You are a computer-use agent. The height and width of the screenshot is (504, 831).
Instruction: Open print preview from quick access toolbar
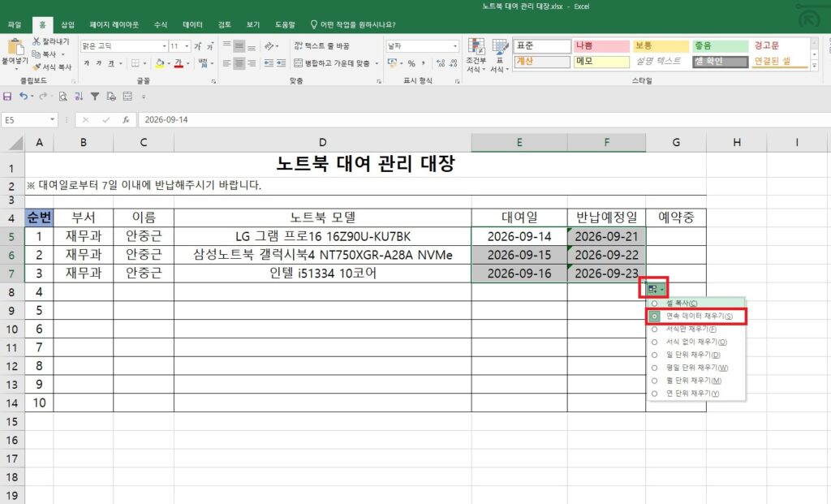pyautogui.click(x=62, y=97)
